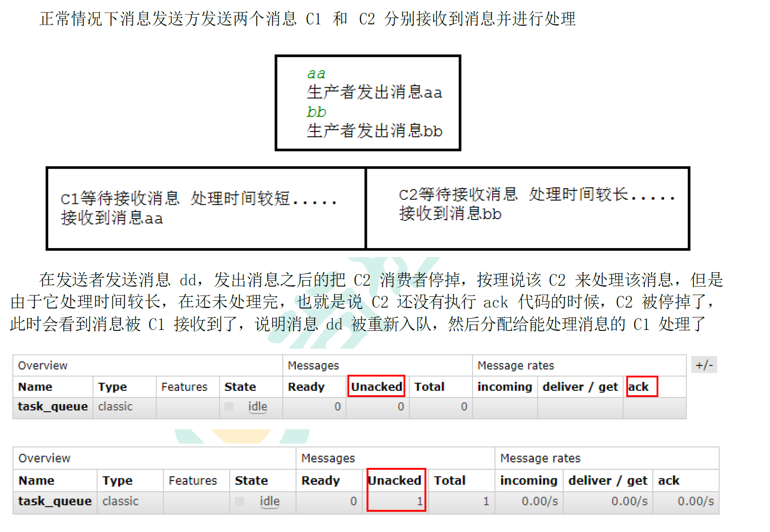Sort first table by Type header
This screenshot has height=532, width=770.
pyautogui.click(x=112, y=387)
